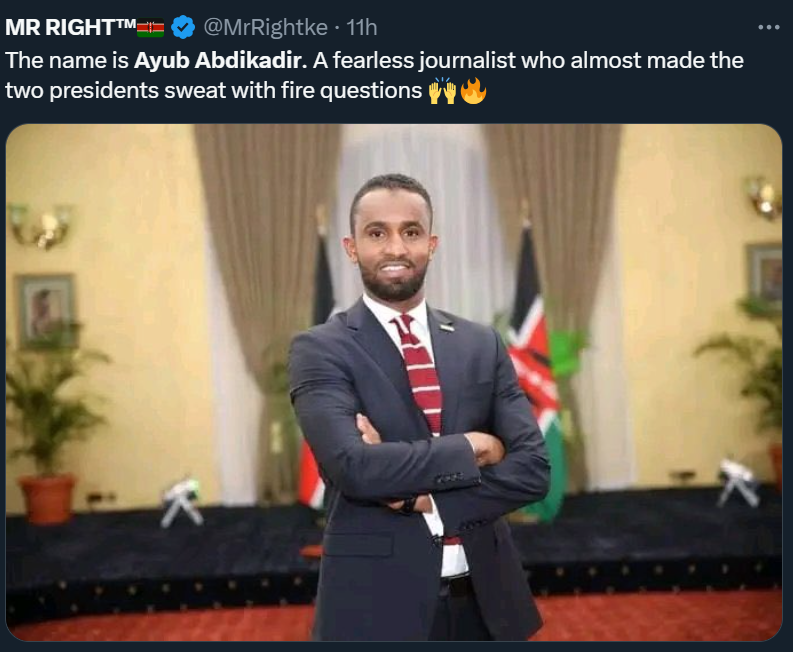This screenshot has width=793, height=652.
Task: Click the red striped tie in photo
Action: click(419, 375)
